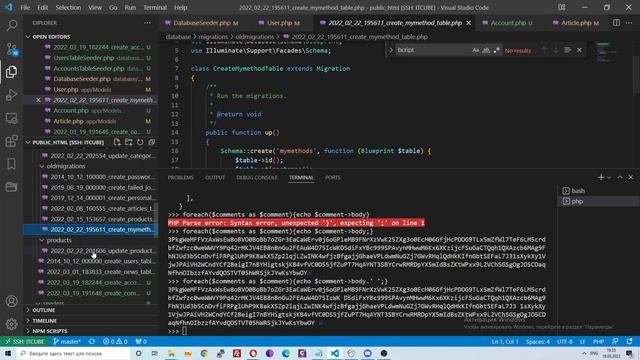This screenshot has width=640, height=360.
Task: Split the editor right
Action: 616,23
